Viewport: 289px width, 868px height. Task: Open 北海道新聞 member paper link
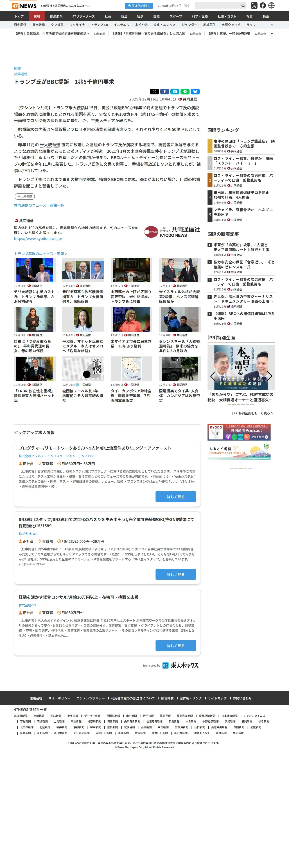(20, 716)
